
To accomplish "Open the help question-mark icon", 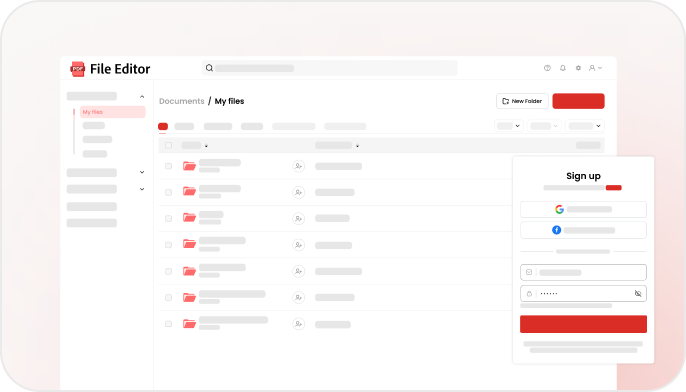I will tap(547, 68).
